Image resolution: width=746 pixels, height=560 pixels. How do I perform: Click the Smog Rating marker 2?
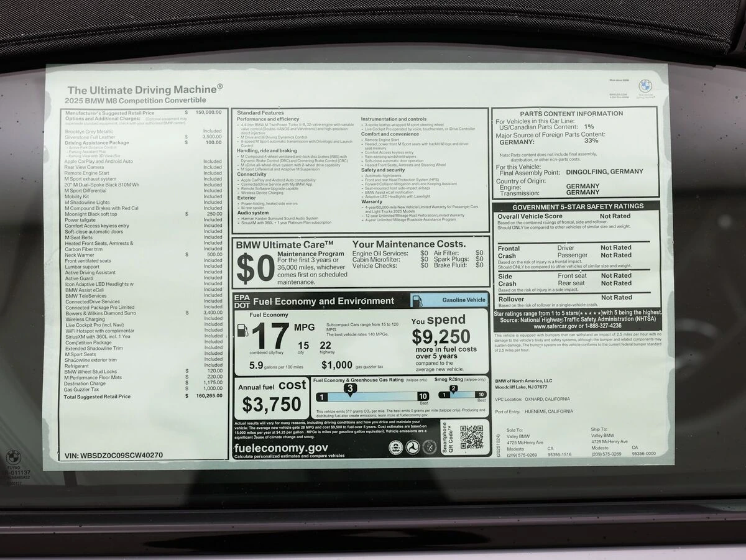(453, 389)
